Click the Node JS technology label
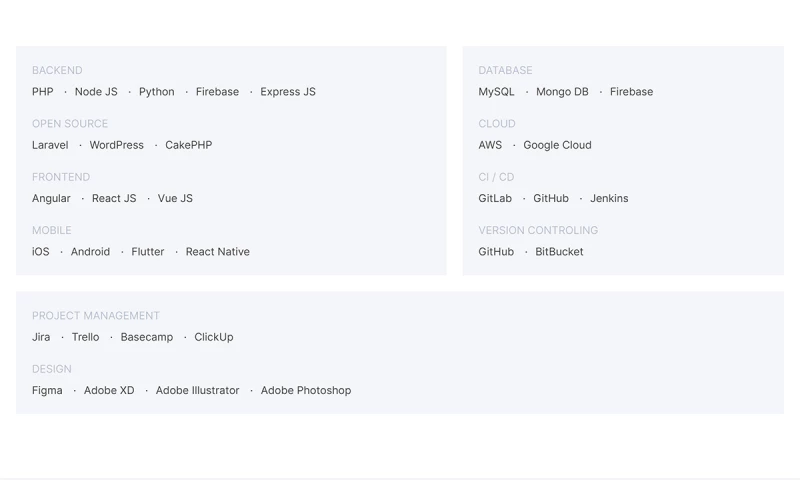This screenshot has width=800, height=480. point(96,92)
